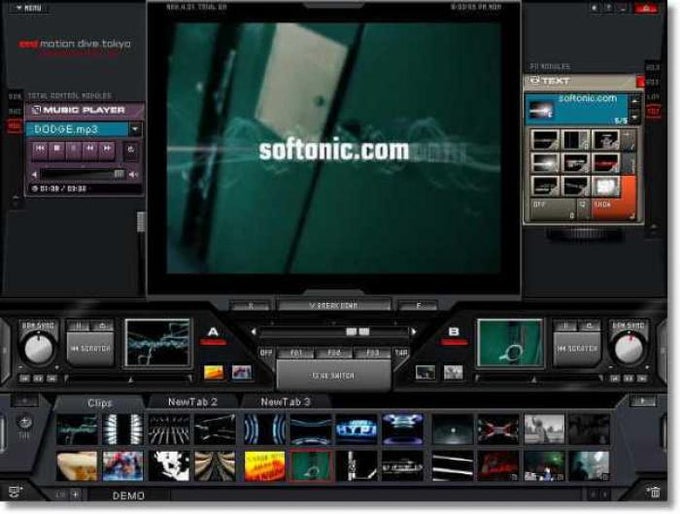Screen dimensions: 680x514
Task: Open the DODGE.mp3 track dropdown
Action: pos(135,129)
